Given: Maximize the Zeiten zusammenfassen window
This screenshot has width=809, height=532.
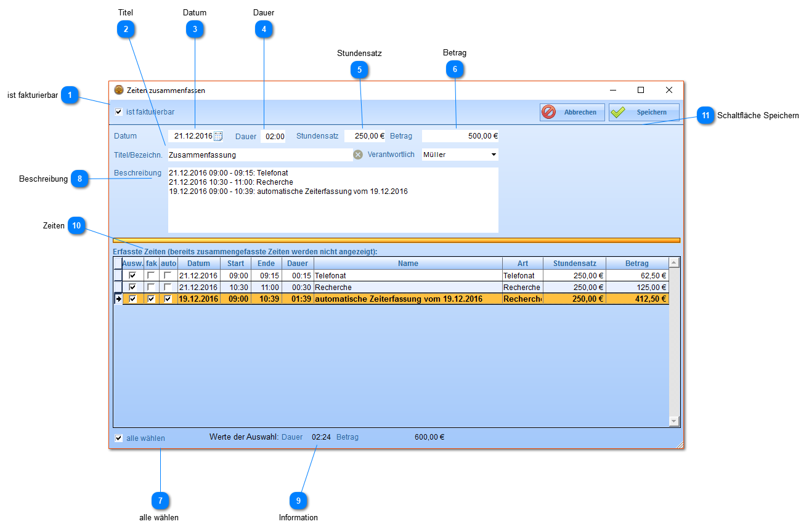Looking at the screenshot, I should point(641,90).
